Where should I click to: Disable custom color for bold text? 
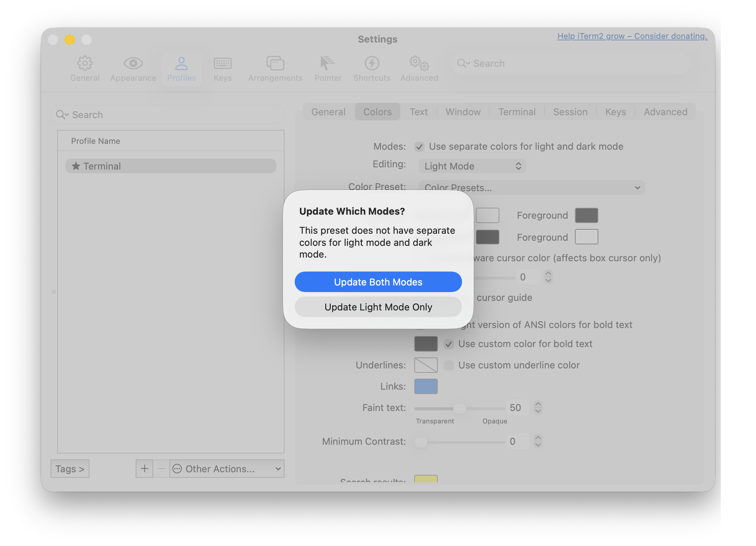(449, 344)
